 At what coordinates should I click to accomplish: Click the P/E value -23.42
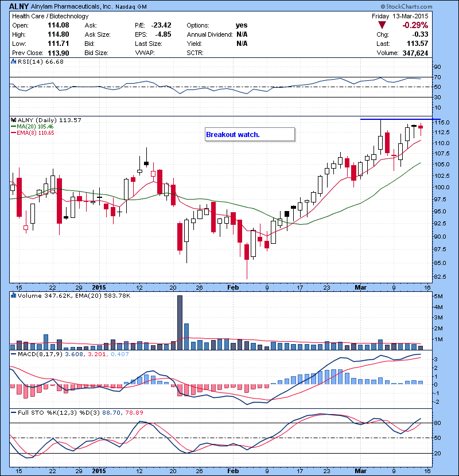click(161, 25)
